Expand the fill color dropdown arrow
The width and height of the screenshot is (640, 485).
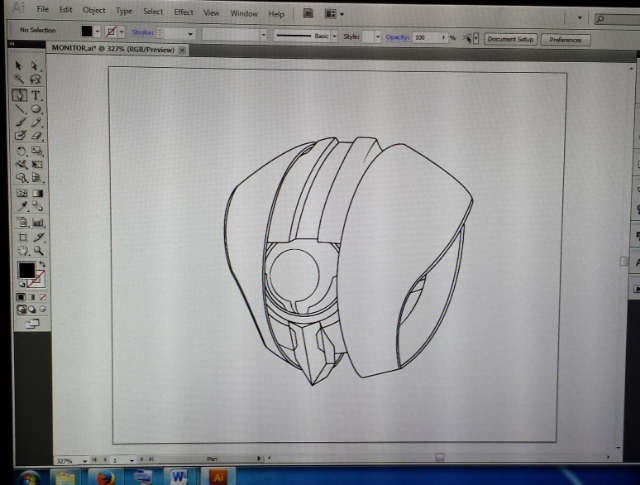tap(97, 31)
